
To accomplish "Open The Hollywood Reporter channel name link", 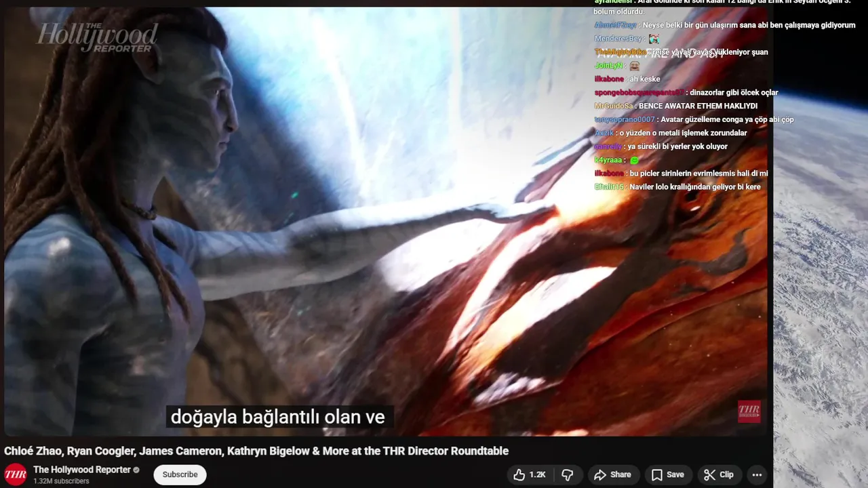I will (x=82, y=470).
